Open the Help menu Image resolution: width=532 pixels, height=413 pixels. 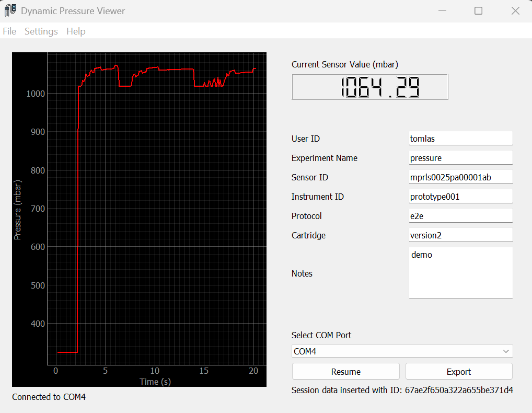[x=76, y=31]
